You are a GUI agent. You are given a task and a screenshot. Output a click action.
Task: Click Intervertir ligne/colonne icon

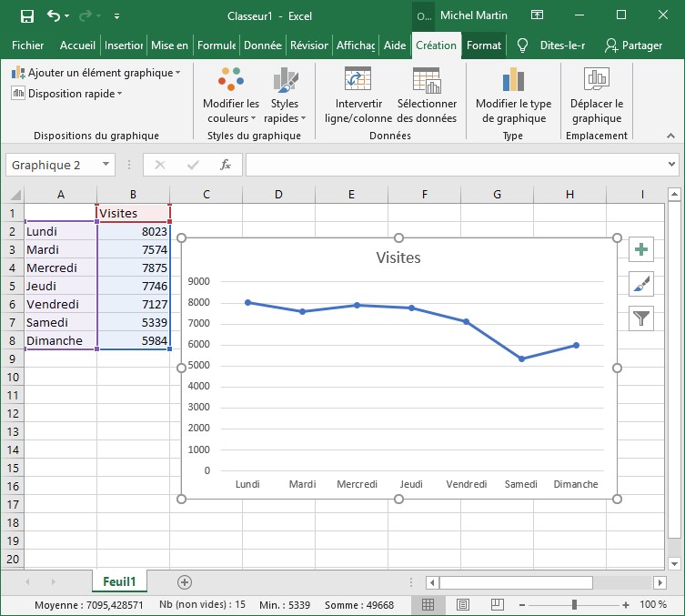coord(358,96)
